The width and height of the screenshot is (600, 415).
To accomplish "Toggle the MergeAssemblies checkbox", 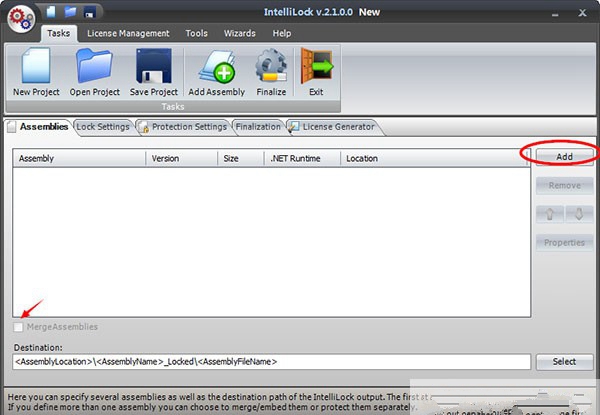I will [18, 327].
